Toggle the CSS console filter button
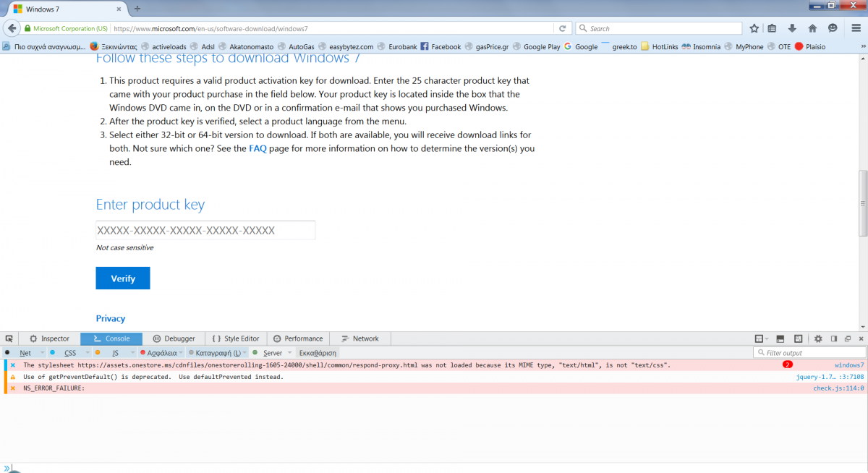The height and width of the screenshot is (473, 868). pos(69,353)
